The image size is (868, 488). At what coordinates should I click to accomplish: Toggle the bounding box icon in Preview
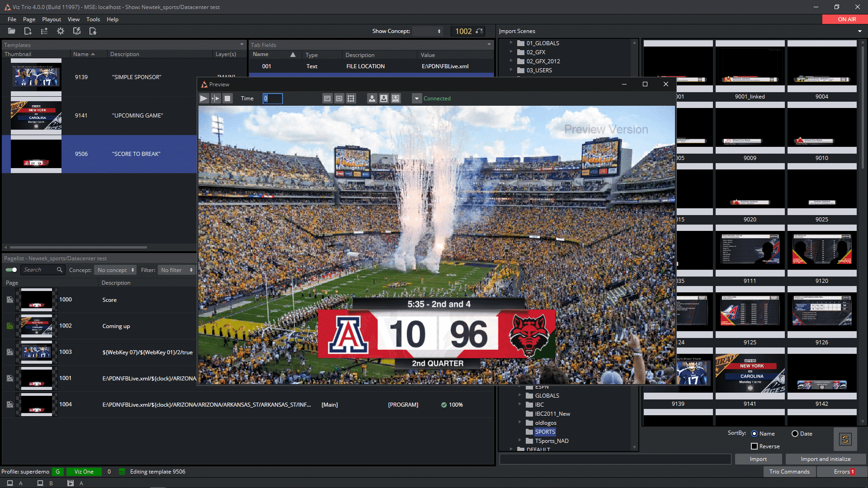tap(351, 99)
